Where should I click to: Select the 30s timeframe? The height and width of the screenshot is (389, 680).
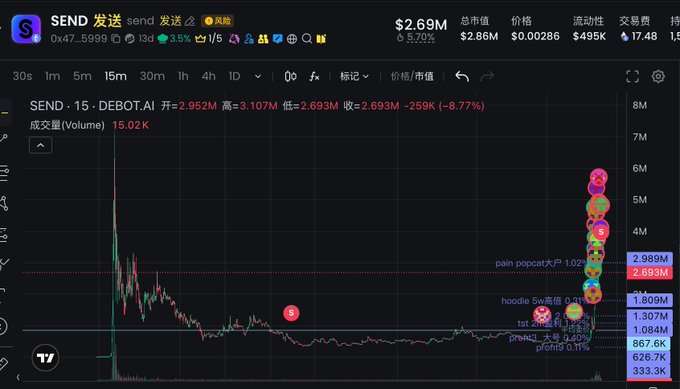click(x=22, y=76)
